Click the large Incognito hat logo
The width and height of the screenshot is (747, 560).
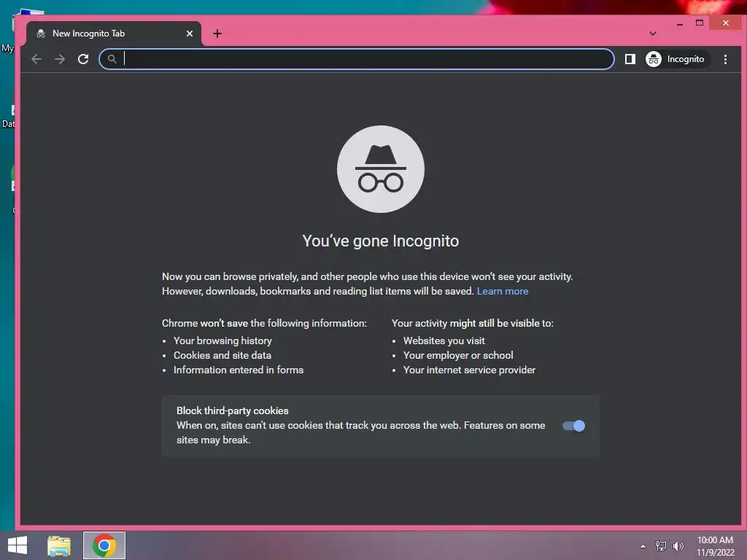[x=380, y=169]
